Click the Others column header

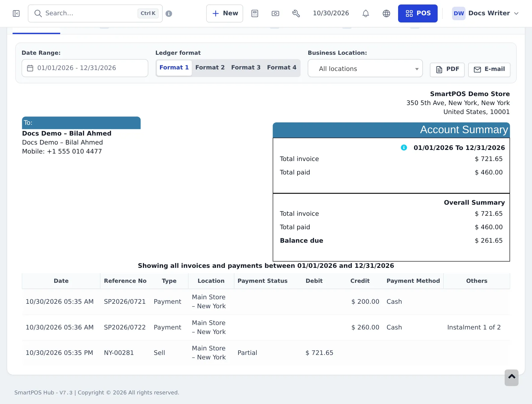coord(477,281)
